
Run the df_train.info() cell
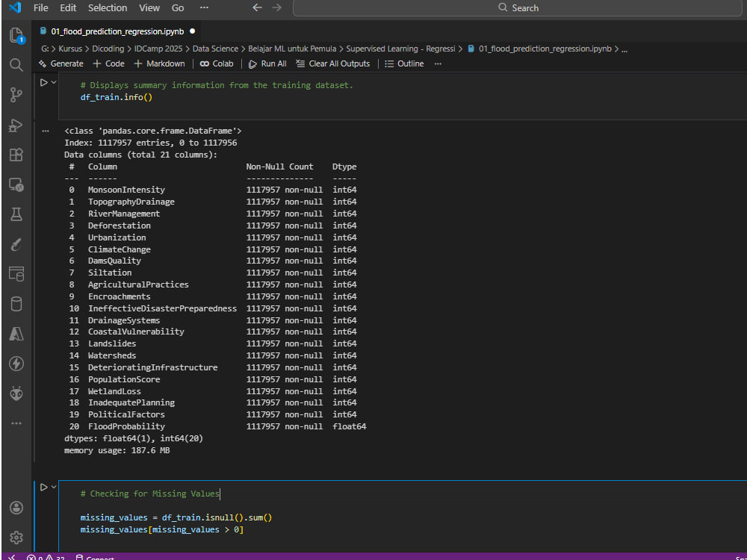43,82
